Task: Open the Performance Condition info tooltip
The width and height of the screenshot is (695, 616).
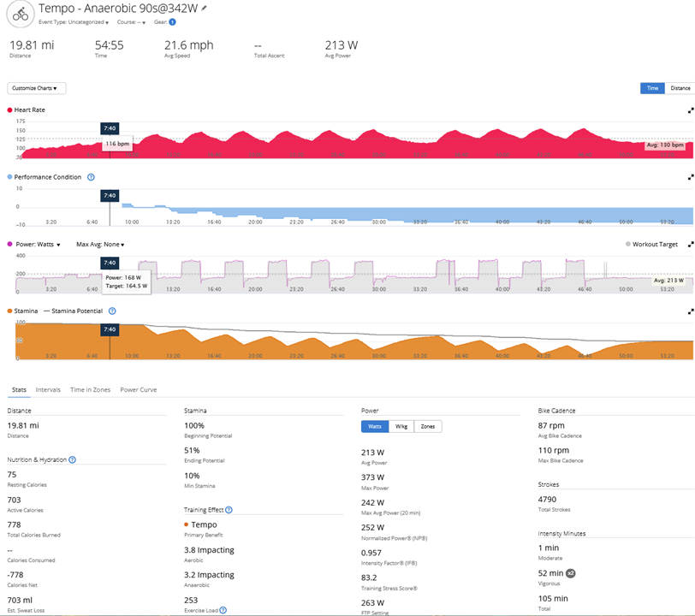Action: pyautogui.click(x=92, y=177)
